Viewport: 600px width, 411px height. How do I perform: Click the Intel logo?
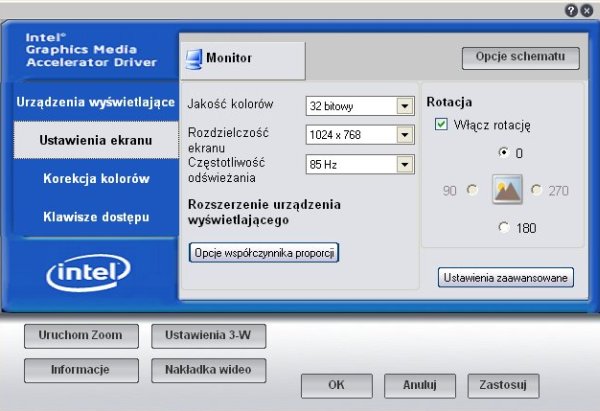[88, 272]
